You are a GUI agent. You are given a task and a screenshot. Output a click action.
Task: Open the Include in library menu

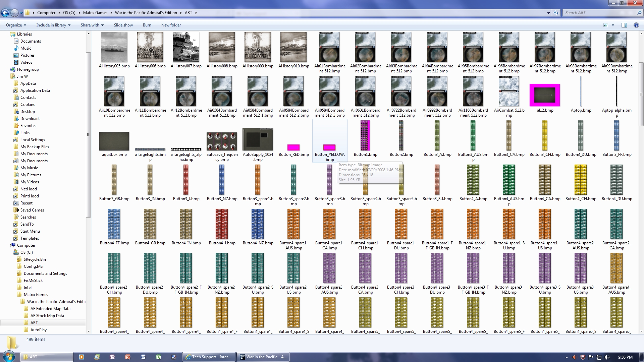point(53,25)
